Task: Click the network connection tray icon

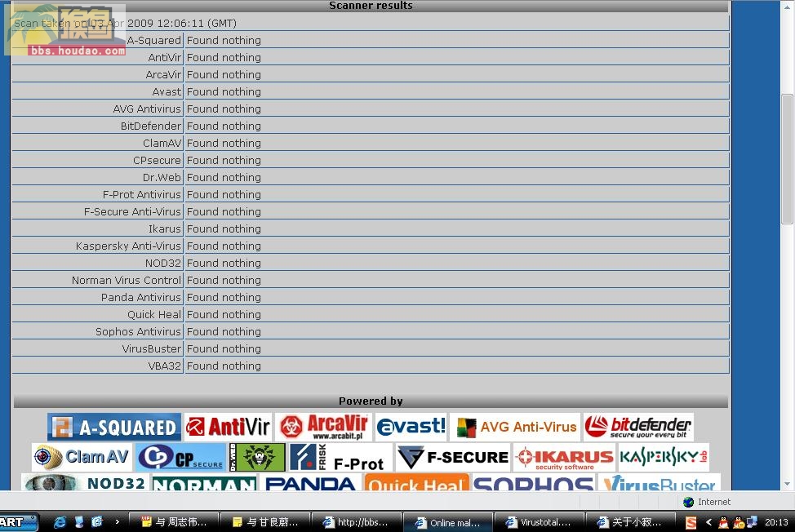Action: coord(752,522)
